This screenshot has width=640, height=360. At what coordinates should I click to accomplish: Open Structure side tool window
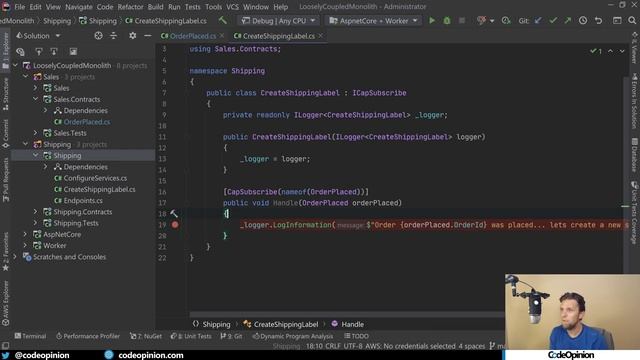(x=5, y=94)
